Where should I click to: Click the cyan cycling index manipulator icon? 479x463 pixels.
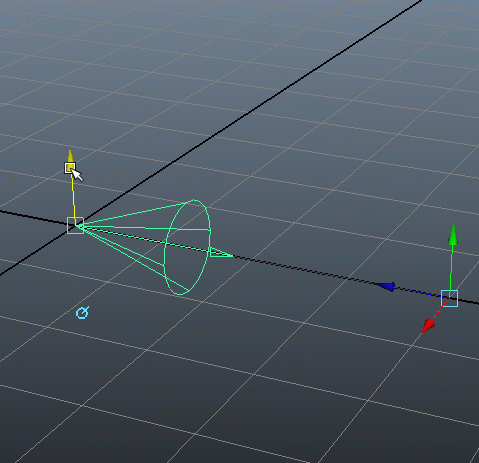(82, 313)
